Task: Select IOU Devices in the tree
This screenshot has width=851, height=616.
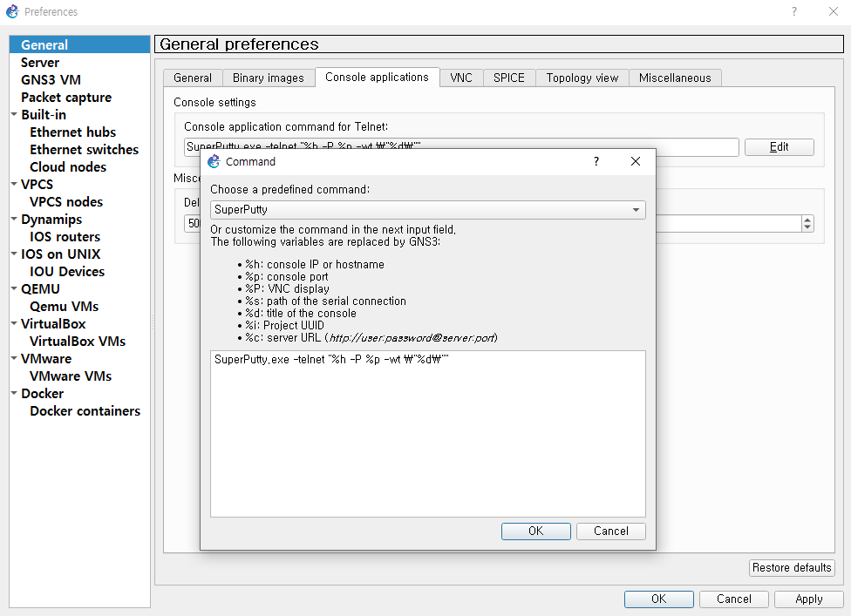Action: pyautogui.click(x=67, y=271)
